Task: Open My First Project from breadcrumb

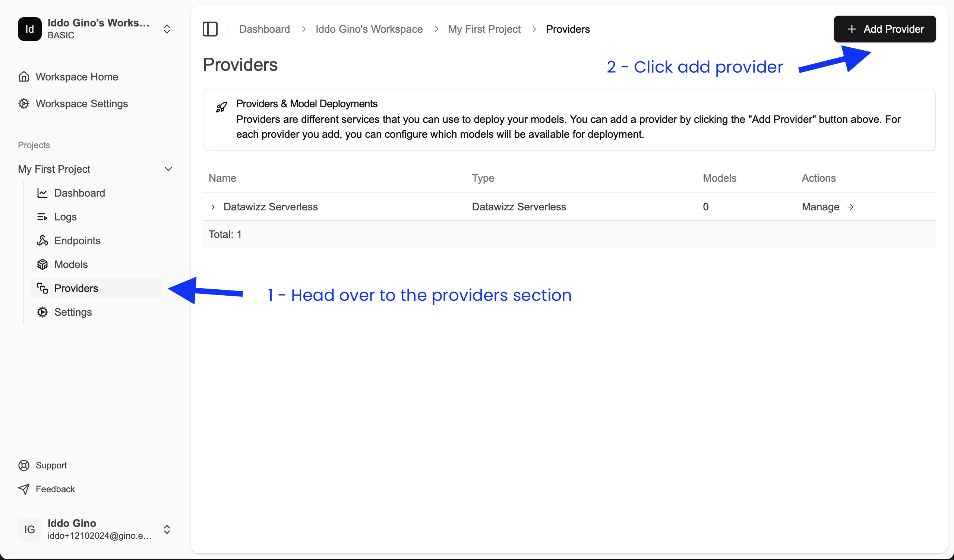Action: (x=484, y=29)
